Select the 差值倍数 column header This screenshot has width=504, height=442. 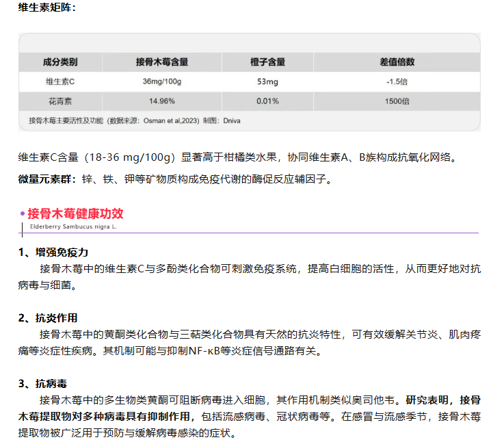pyautogui.click(x=397, y=62)
